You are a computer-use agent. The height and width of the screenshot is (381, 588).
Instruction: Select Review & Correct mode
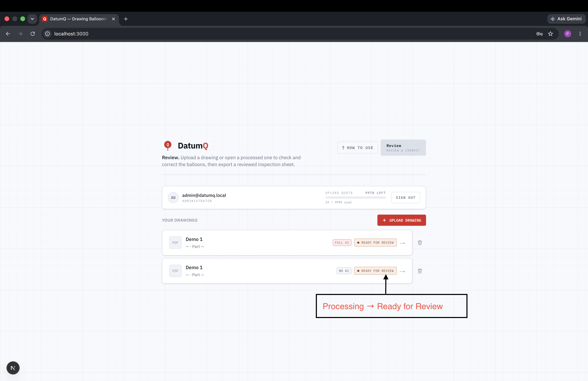[x=403, y=148]
